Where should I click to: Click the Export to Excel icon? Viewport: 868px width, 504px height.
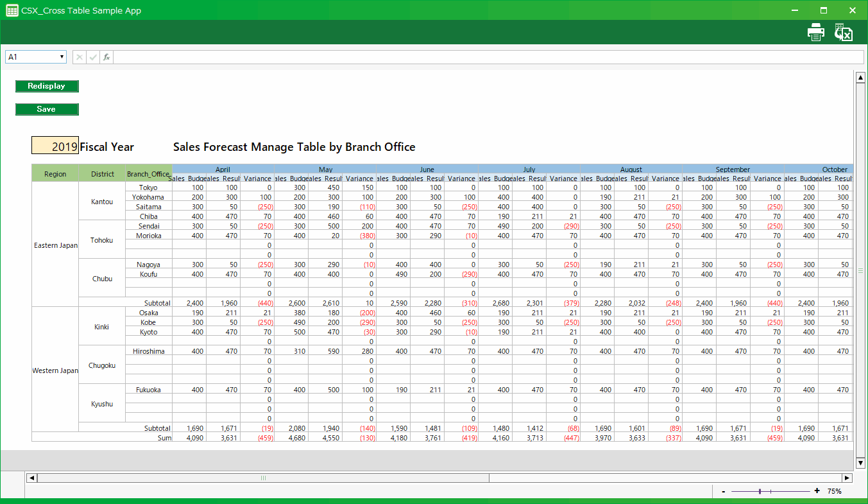pos(843,32)
